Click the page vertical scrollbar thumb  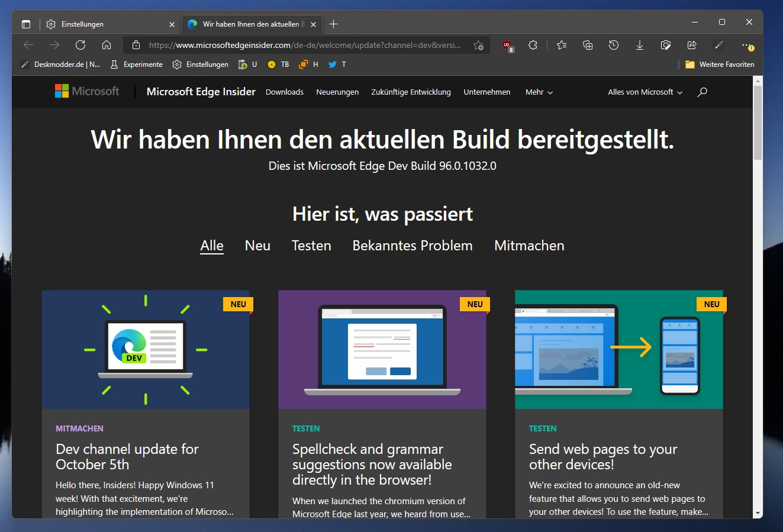click(x=758, y=122)
